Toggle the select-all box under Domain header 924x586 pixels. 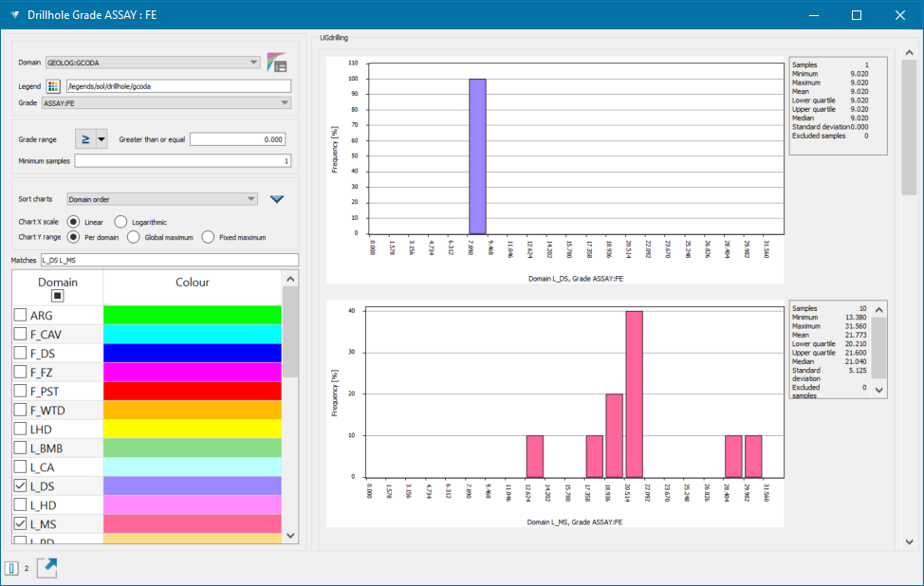point(57,296)
